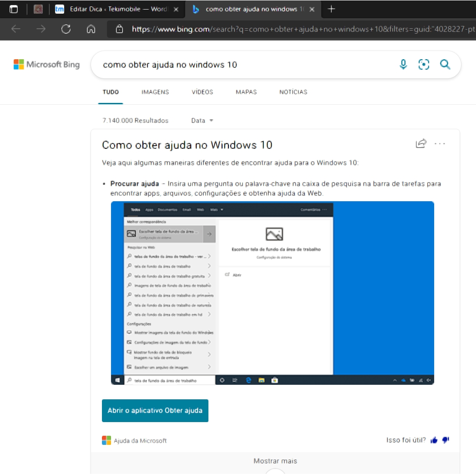View site information lock icon
Screen dimensions: 476x474
click(120, 29)
